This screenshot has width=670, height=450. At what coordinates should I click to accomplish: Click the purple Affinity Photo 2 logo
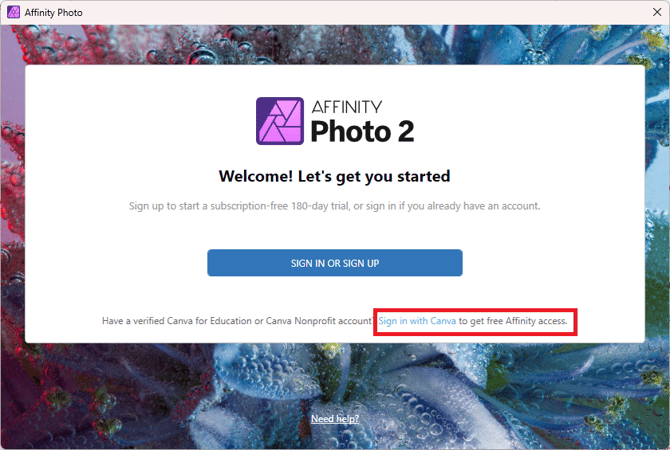(x=279, y=121)
